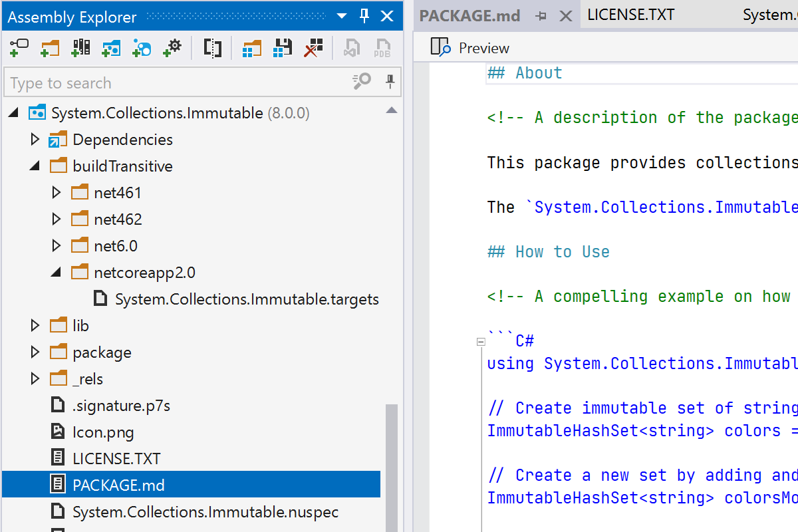Select the Icon.png file

pyautogui.click(x=103, y=432)
